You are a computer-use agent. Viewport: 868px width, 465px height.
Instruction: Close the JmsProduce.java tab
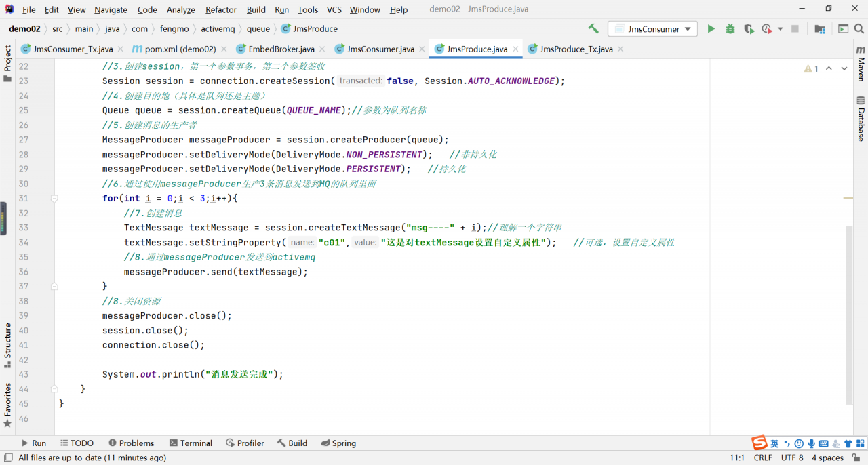click(x=515, y=49)
